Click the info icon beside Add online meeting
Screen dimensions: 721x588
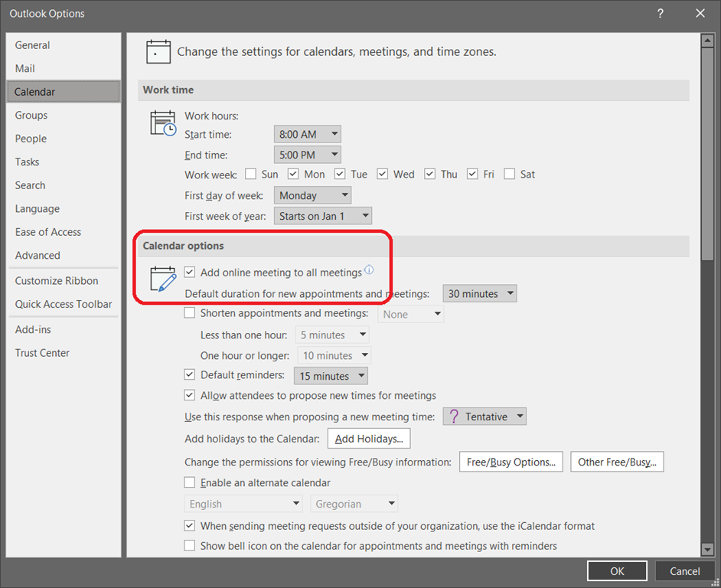click(369, 270)
